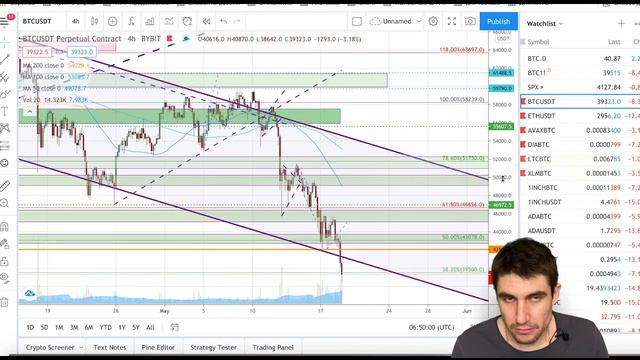
Task: Toggle Stay in Drawing Mode pencil-lock
Action: [5, 244]
